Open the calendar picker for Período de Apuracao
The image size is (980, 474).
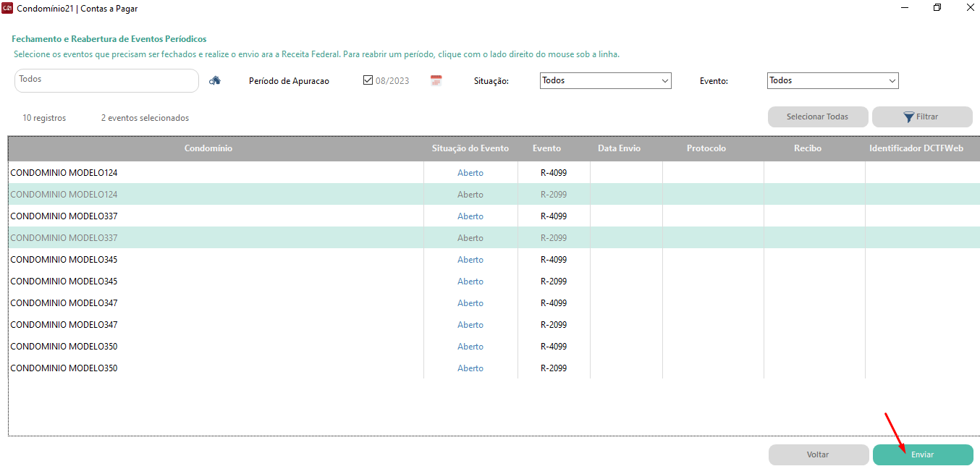point(436,80)
